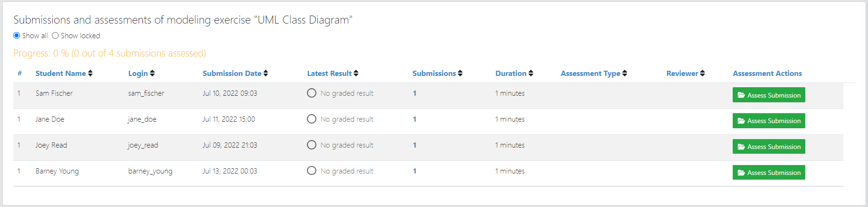This screenshot has width=868, height=207.
Task: Click Duration column sort icon
Action: click(531, 74)
